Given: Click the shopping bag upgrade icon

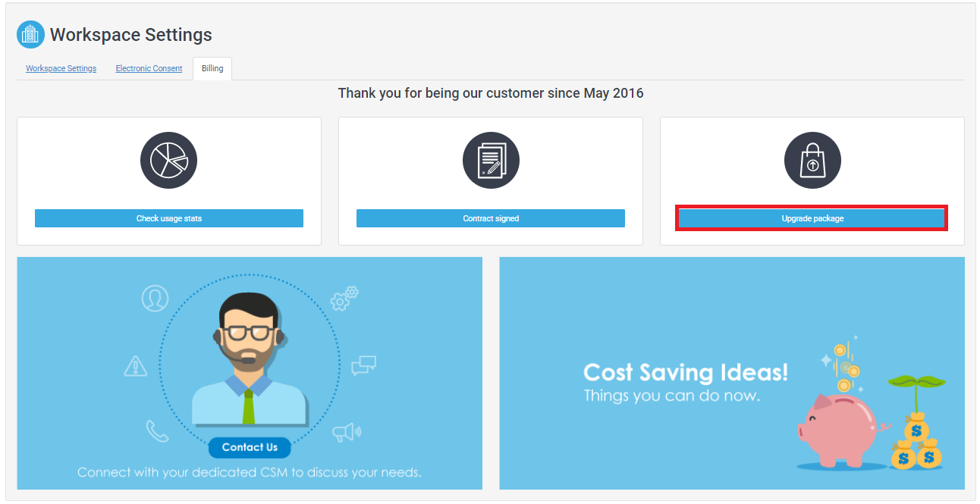Looking at the screenshot, I should [x=812, y=161].
